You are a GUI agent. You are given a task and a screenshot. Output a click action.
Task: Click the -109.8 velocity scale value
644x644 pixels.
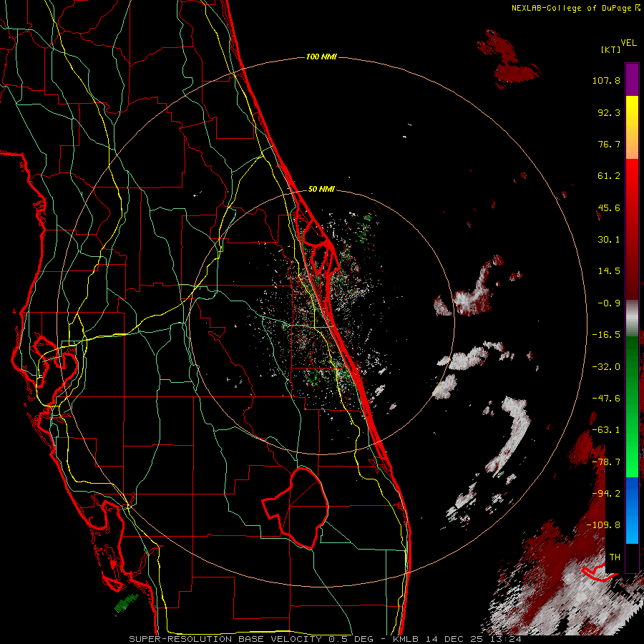coord(604,525)
